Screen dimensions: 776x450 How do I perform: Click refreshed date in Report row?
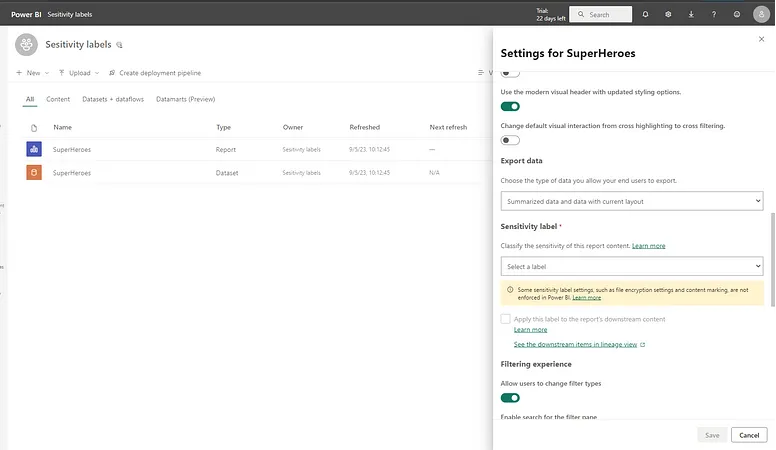point(369,150)
